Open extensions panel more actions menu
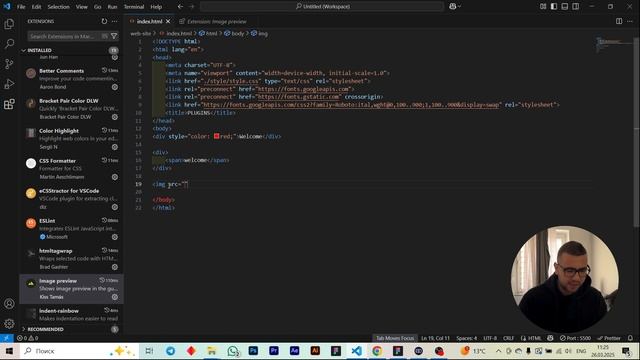 click(x=115, y=21)
